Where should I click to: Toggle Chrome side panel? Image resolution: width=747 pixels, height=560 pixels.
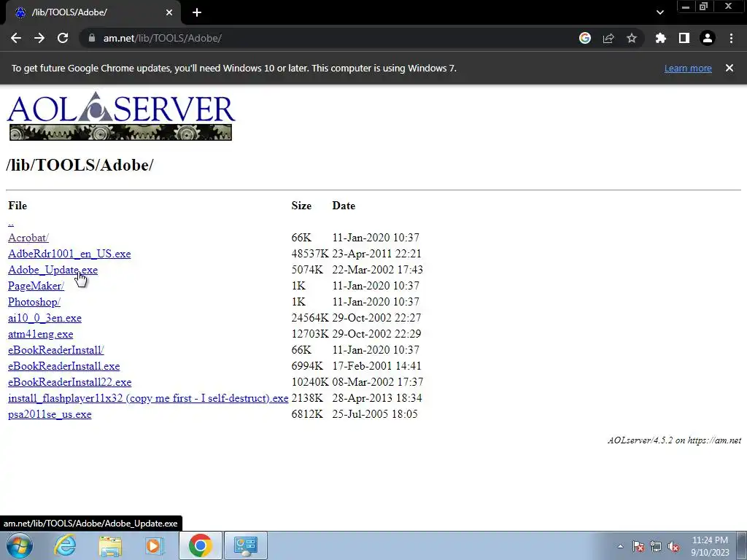684,38
